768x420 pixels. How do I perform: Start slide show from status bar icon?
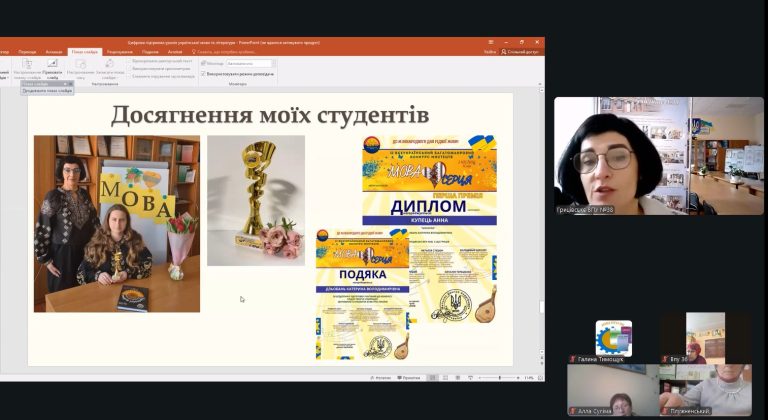[x=470, y=378]
